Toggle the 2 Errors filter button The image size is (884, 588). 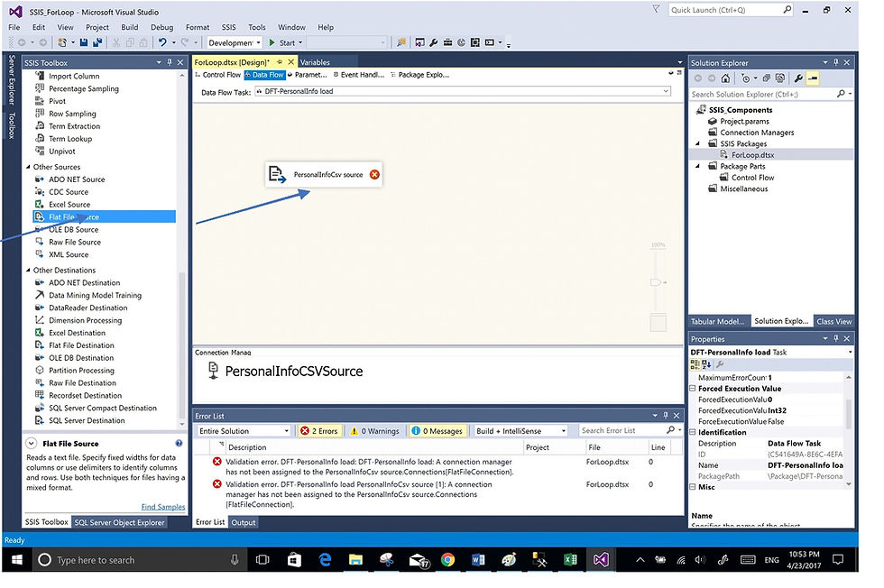coord(319,431)
